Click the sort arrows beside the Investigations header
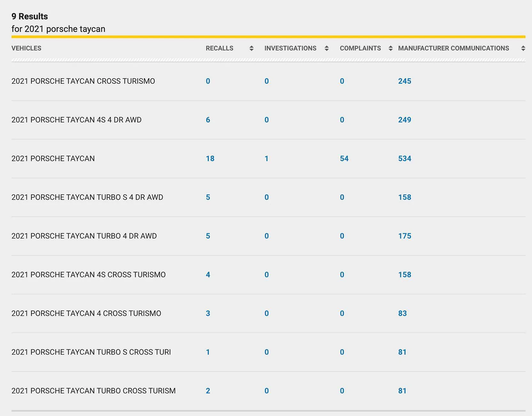This screenshot has height=416, width=532. coord(326,48)
